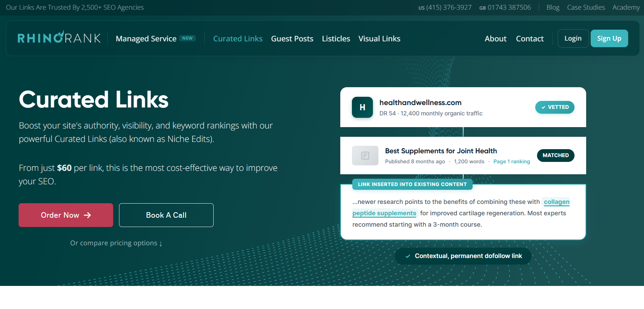Open the About page
The width and height of the screenshot is (644, 309).
coord(495,39)
